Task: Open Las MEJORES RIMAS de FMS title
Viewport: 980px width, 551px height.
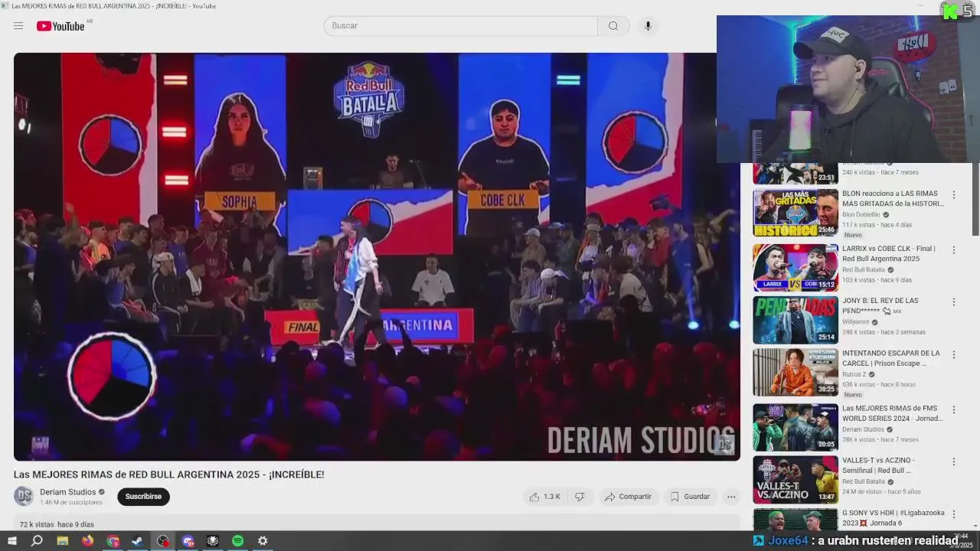Action: [x=893, y=413]
